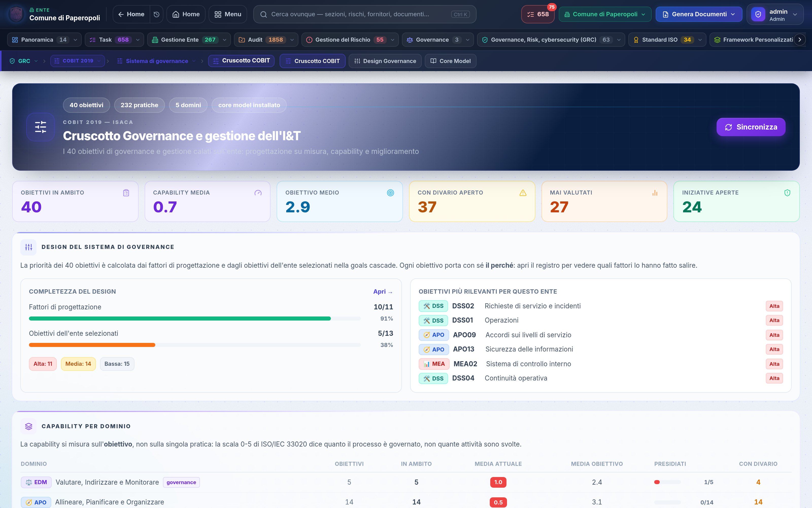Screen dimensions: 812x508
Task: Click the back Home button
Action: (131, 14)
